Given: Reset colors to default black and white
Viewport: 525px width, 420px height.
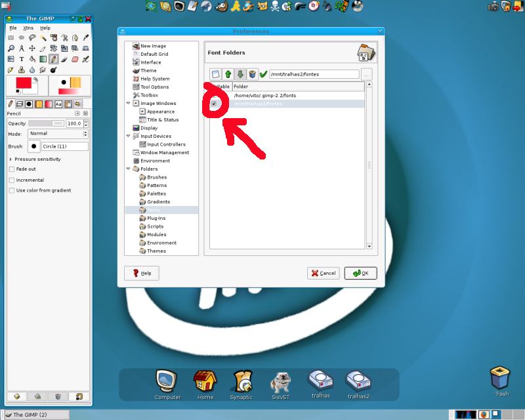Looking at the screenshot, I should click(18, 91).
